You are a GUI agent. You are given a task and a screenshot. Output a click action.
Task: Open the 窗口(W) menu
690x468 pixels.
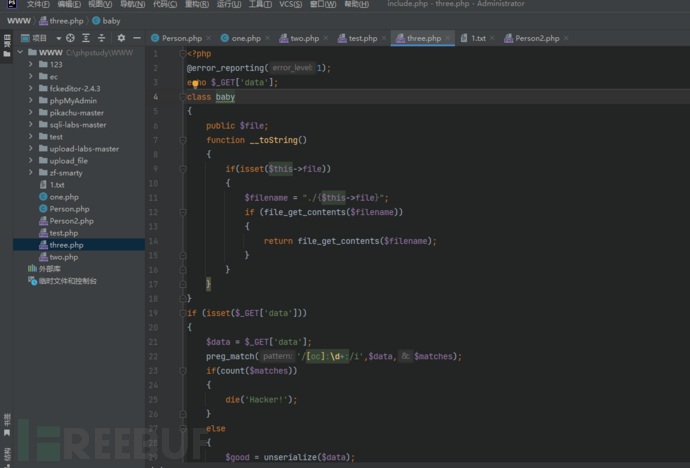pos(323,4)
